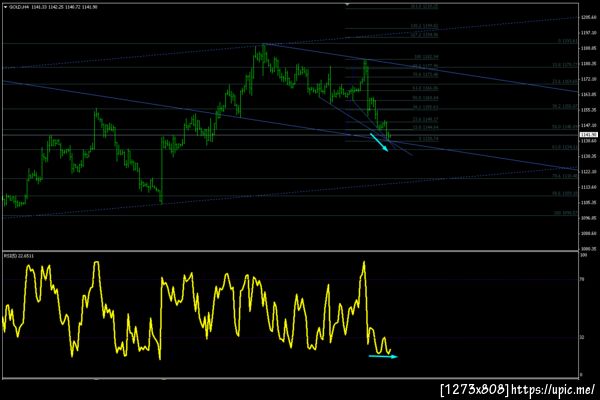Image resolution: width=600 pixels, height=400 pixels.
Task: Click the Fibonacci 38.2 level label in the middle column
Action: [x=425, y=108]
